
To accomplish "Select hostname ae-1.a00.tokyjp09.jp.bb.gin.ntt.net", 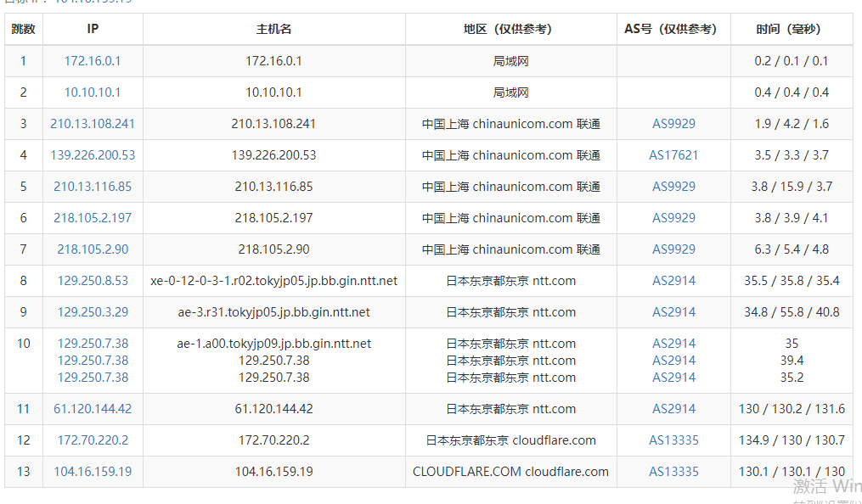I will click(273, 343).
